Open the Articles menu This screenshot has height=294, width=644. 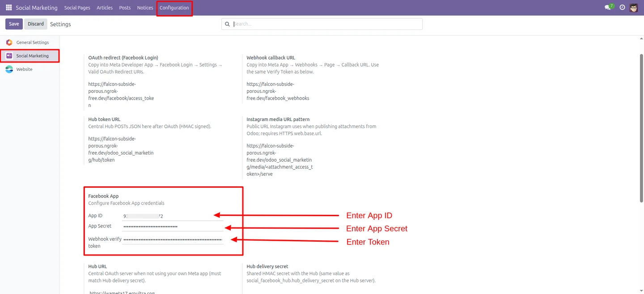coord(105,8)
